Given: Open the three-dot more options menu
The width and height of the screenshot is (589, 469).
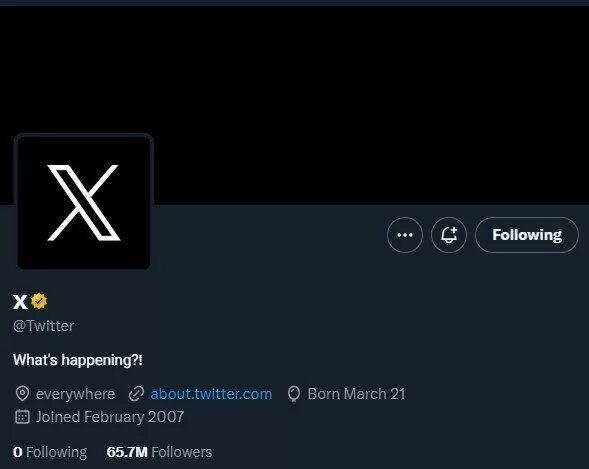Looking at the screenshot, I should click(405, 235).
